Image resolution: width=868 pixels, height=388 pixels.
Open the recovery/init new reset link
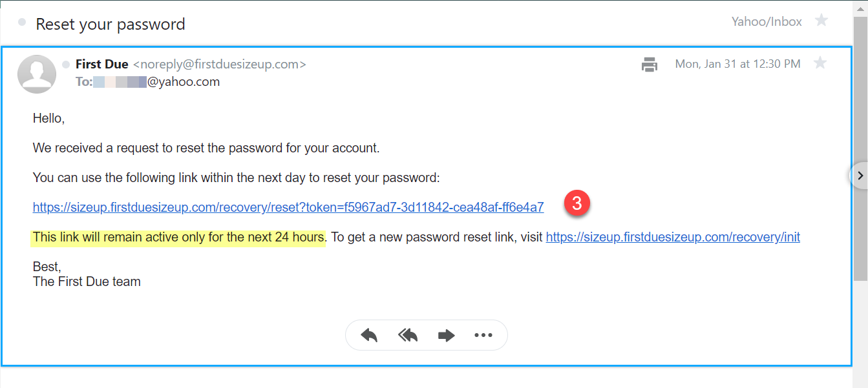coord(673,237)
